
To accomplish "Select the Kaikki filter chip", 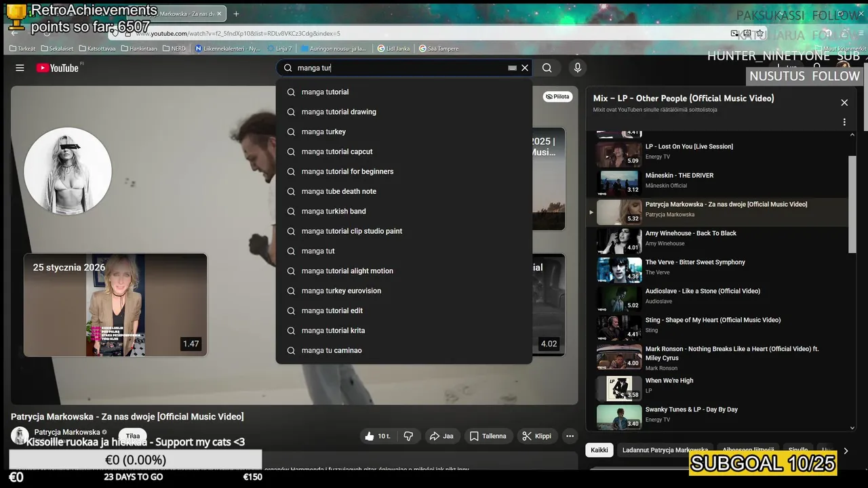I will (599, 450).
